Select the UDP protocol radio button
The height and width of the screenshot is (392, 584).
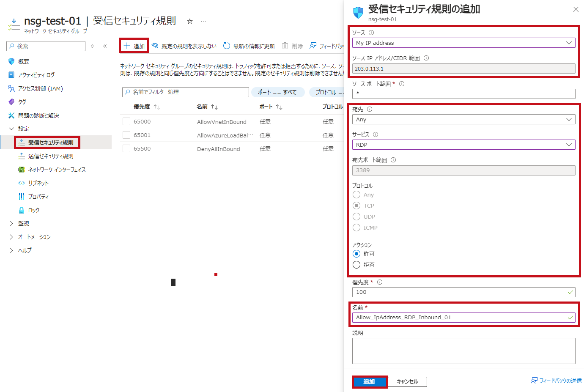point(356,217)
